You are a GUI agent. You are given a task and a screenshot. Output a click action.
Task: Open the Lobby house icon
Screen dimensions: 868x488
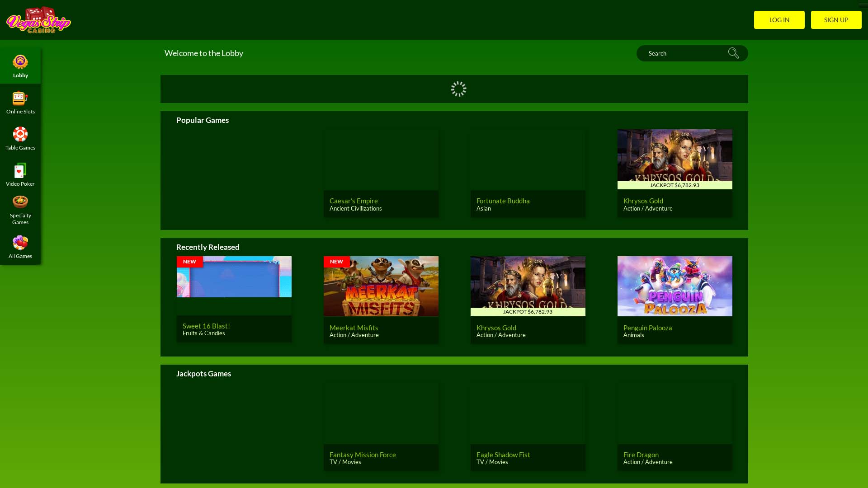(x=20, y=62)
